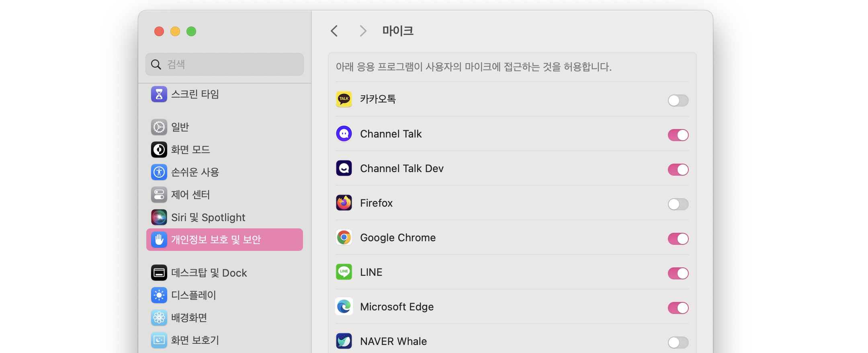Zoom window using the green button
The image size is (868, 353).
click(x=191, y=31)
